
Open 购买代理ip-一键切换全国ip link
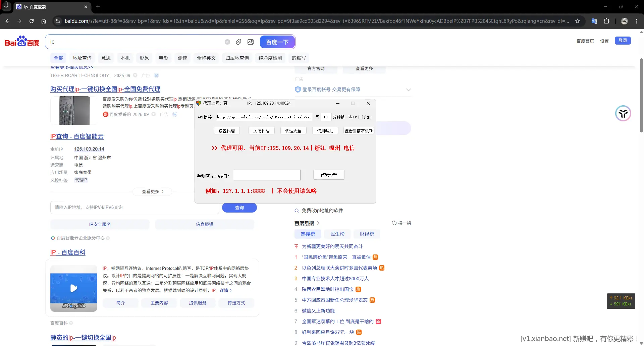[x=105, y=89]
